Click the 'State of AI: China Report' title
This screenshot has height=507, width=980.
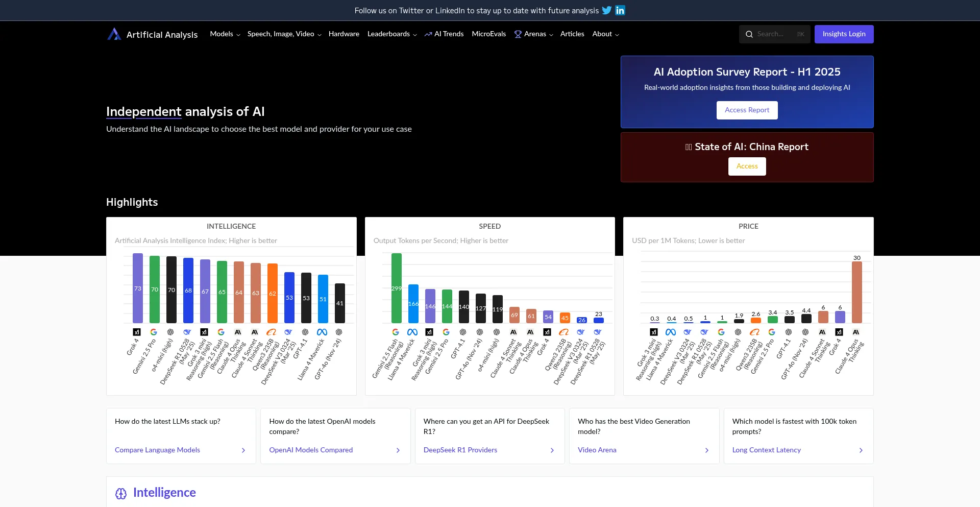pos(747,147)
